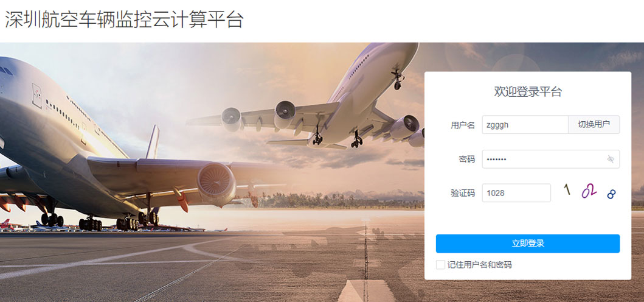The width and height of the screenshot is (644, 302).
Task: Click the blue 立即登录 login button
Action: 528,244
